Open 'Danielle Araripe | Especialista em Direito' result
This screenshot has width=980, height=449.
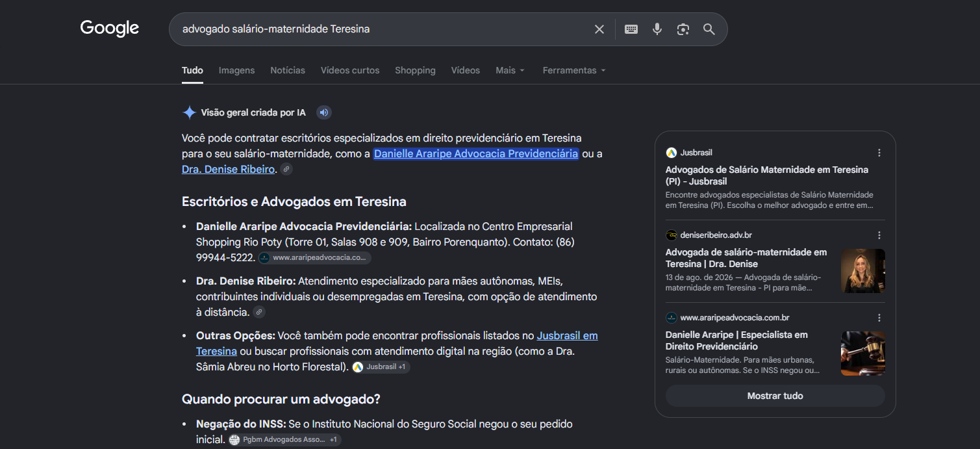point(736,340)
